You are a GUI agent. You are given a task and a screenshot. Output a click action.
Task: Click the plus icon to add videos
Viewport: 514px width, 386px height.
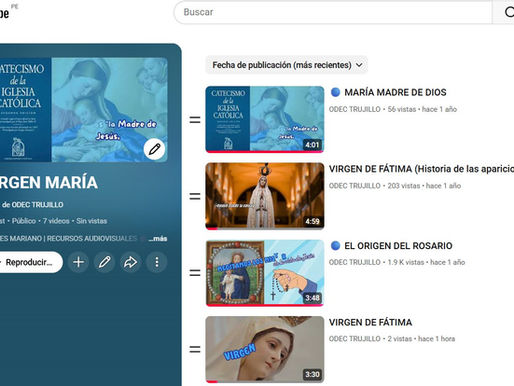pyautogui.click(x=78, y=262)
